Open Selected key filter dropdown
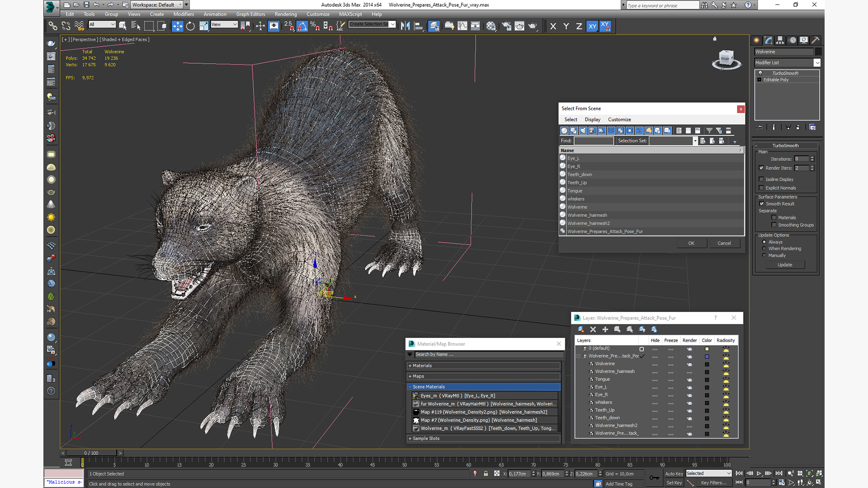Viewport: 868px width, 488px height. (x=708, y=474)
